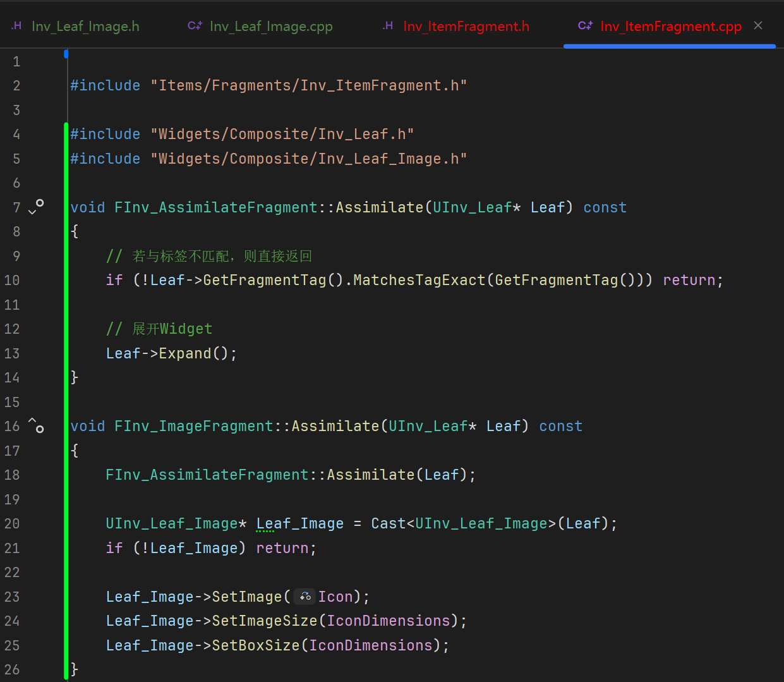Image resolution: width=784 pixels, height=682 pixels.
Task: Click the Cast keyword on line 20
Action: tap(388, 523)
